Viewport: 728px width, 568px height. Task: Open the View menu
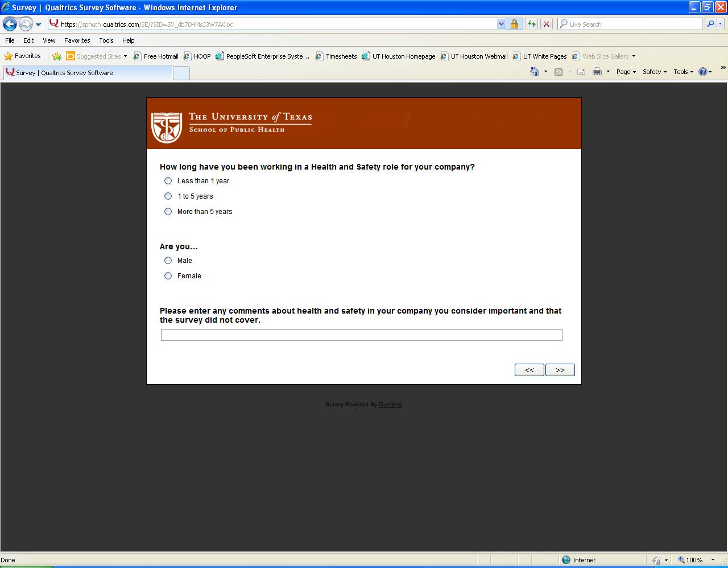49,40
